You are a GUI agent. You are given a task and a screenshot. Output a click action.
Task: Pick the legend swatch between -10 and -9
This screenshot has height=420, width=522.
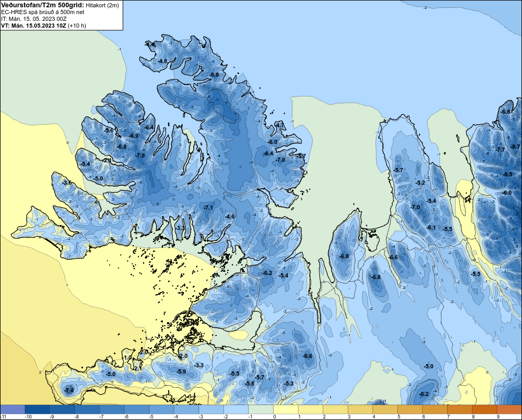37,409
